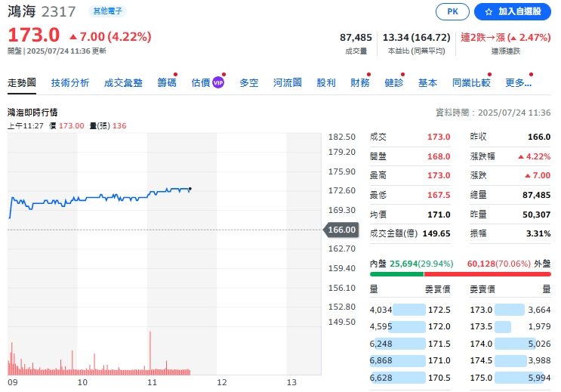This screenshot has height=392, width=561.
Task: Click the 最低 167.5 value
Action: coord(439,195)
